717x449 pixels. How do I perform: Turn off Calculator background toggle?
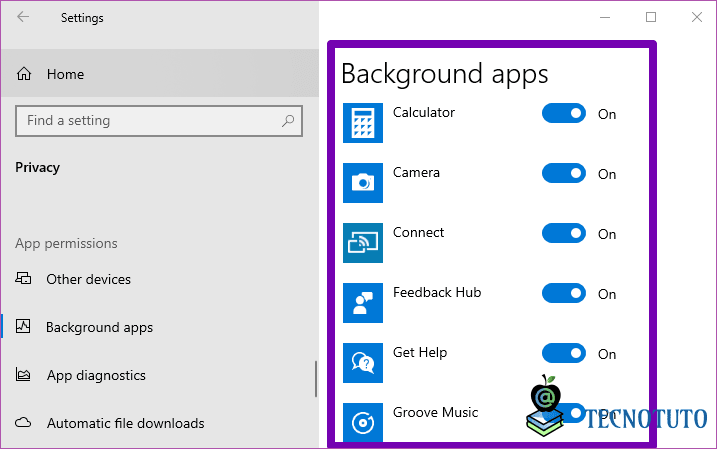(564, 113)
